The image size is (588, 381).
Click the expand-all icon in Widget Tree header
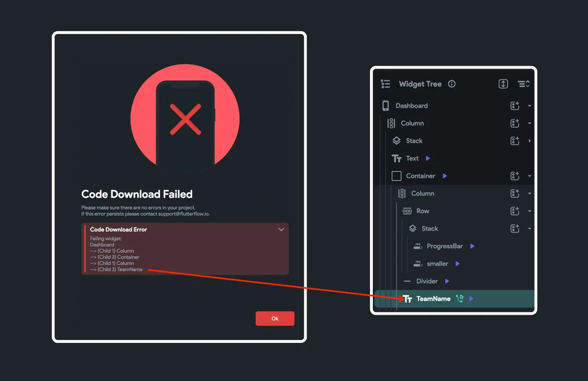tap(503, 84)
